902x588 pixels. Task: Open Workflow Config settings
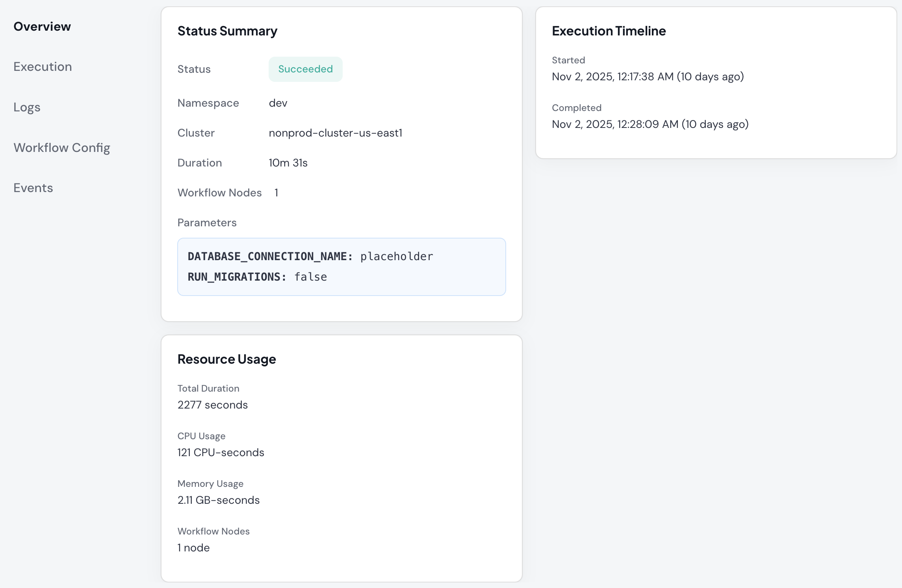[x=61, y=147]
